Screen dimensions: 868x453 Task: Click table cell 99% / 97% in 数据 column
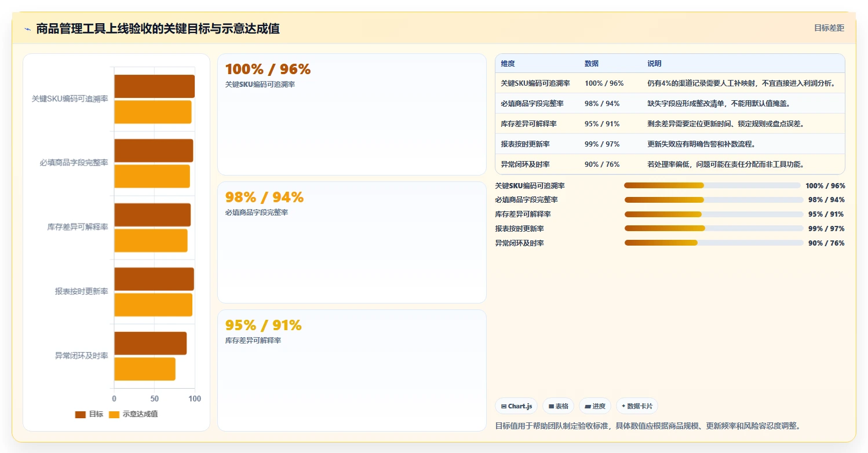(x=602, y=144)
